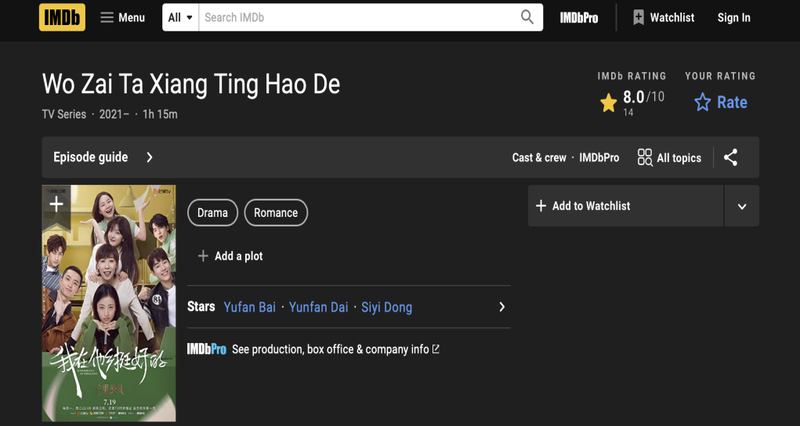
Task: Click the Watchlist bookmark icon in header
Action: pos(638,17)
